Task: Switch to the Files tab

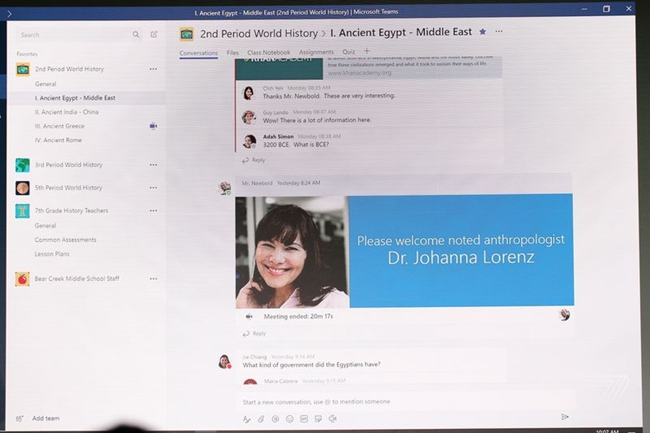Action: click(x=233, y=53)
